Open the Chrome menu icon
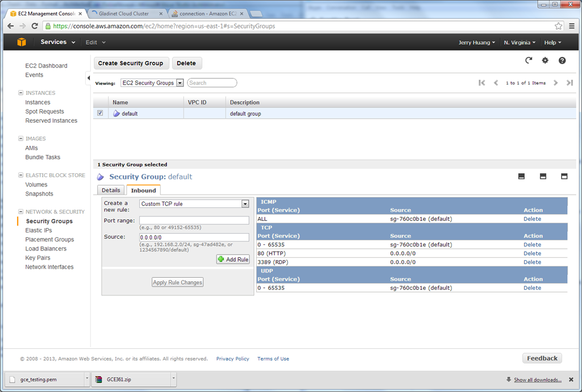The image size is (582, 392). [572, 26]
